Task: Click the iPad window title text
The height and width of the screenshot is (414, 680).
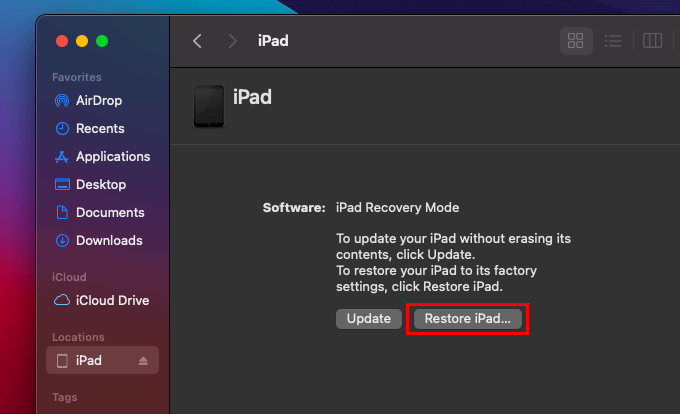Action: pos(273,41)
